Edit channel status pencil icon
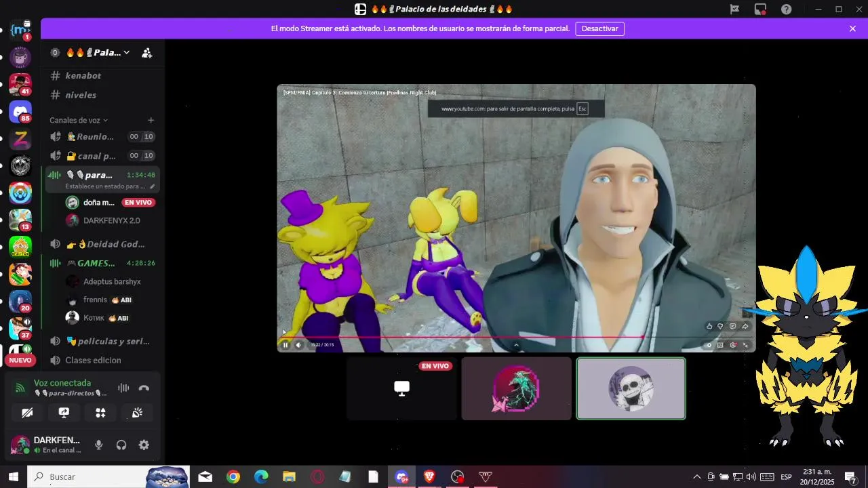 coord(152,186)
